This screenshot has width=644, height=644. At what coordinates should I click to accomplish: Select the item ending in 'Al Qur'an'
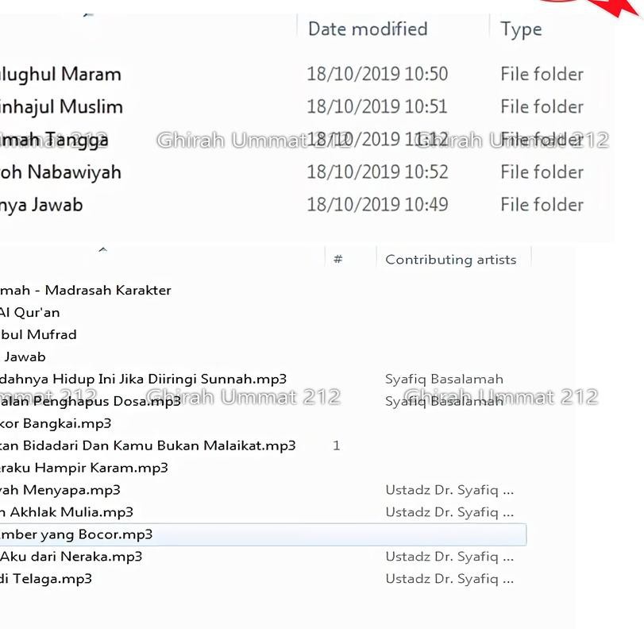pos(30,313)
